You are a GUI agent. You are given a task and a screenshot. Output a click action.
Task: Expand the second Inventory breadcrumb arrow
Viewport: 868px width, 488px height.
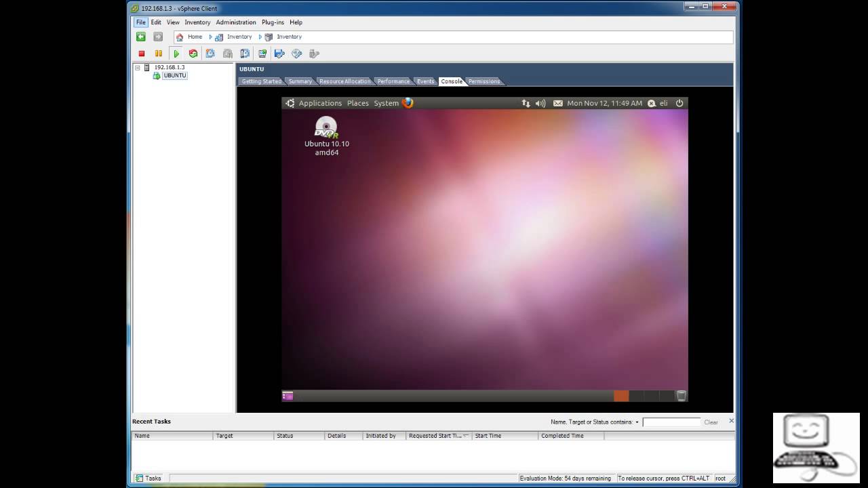(260, 37)
